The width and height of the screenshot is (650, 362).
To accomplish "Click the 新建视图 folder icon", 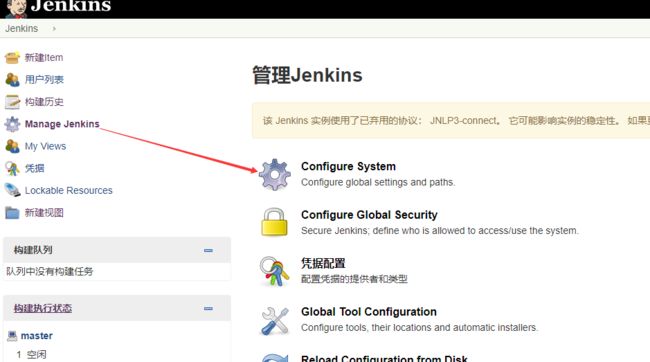I will tap(12, 213).
